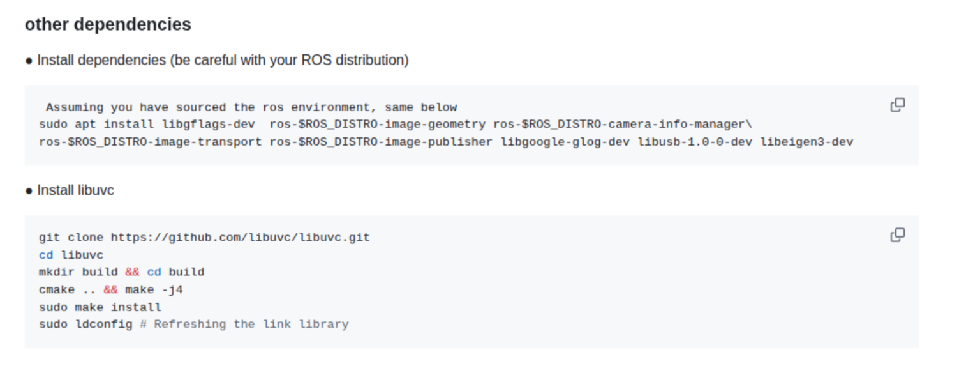
Task: Click ros-$ROS_DISTRO-image-transport package text
Action: coord(150,142)
